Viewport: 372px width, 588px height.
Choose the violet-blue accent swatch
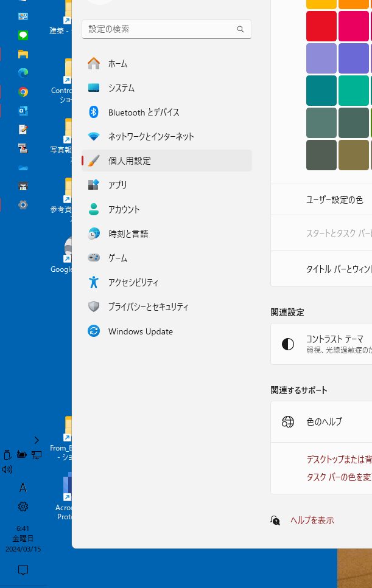354,58
